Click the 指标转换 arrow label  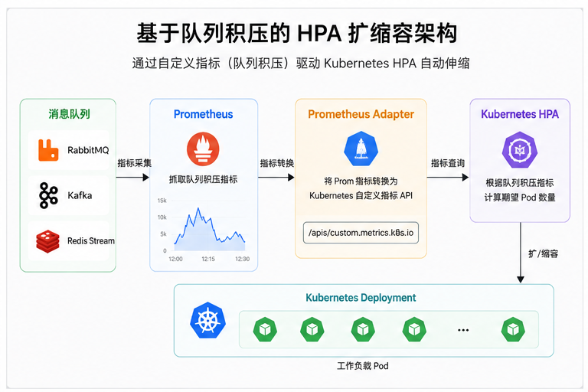click(276, 163)
